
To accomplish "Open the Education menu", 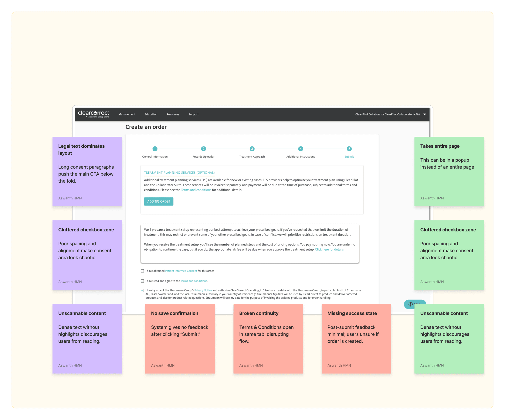I will [x=151, y=114].
